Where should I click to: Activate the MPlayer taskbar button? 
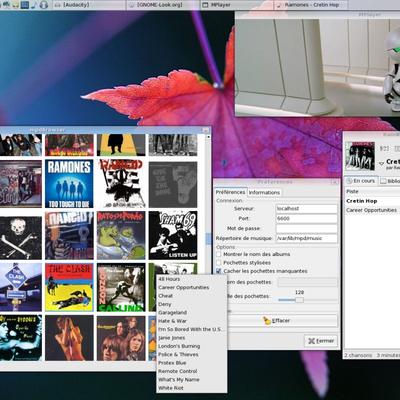[x=237, y=5]
